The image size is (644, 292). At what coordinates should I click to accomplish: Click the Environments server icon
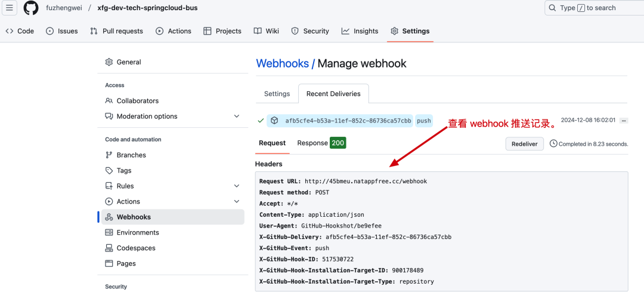109,232
